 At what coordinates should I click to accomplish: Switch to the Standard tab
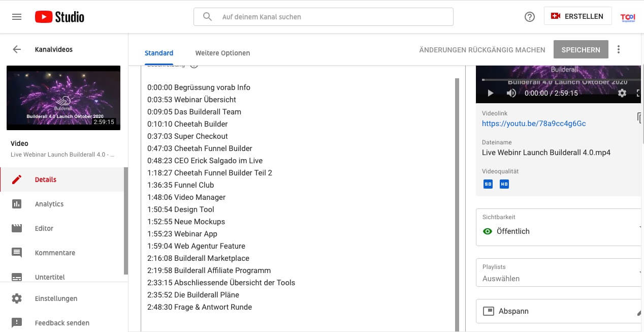(159, 53)
